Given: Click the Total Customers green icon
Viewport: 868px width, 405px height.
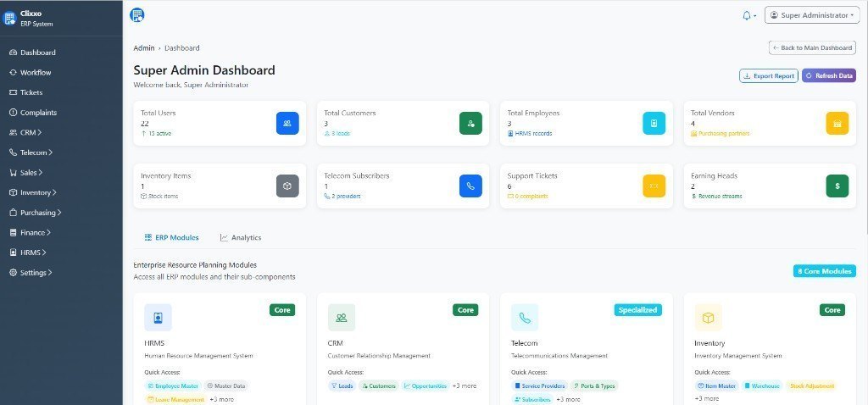Looking at the screenshot, I should (470, 124).
